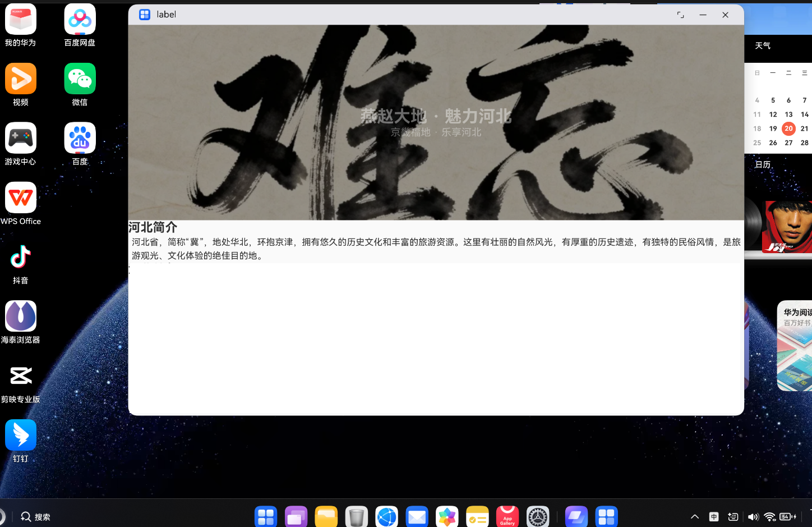Open the settings gear in dock

click(538, 517)
